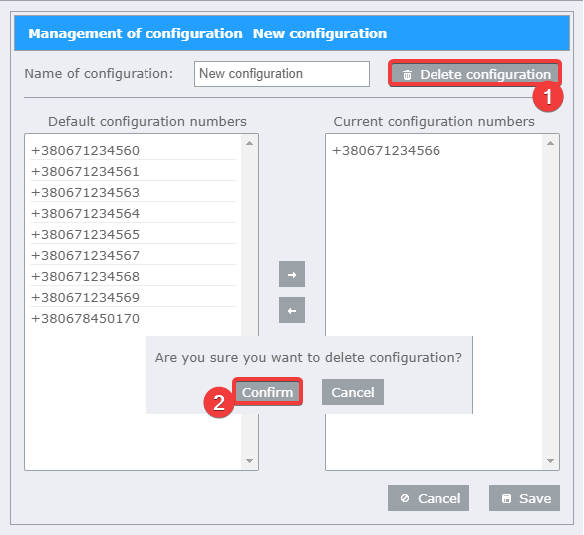Select number +380671234561 in default list
584x535 pixels.
coord(133,171)
